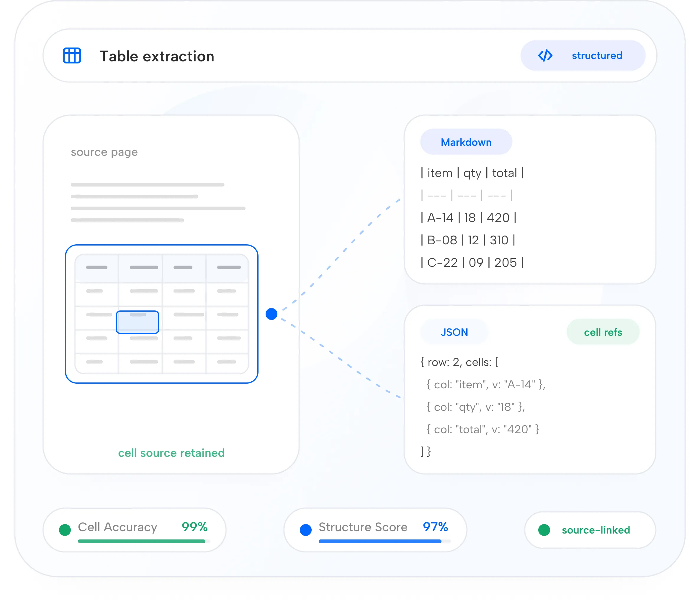
Task: Click the closing '] }' JSON line
Action: point(425,451)
